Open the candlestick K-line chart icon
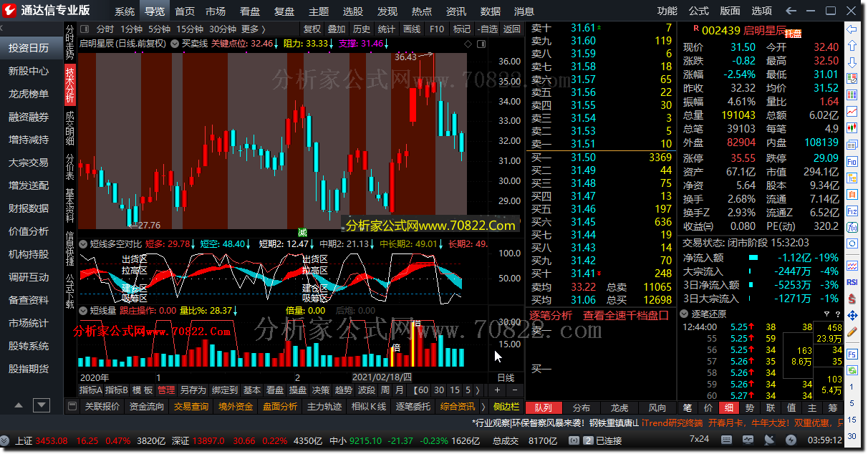The height and width of the screenshot is (454, 868). click(x=852, y=128)
